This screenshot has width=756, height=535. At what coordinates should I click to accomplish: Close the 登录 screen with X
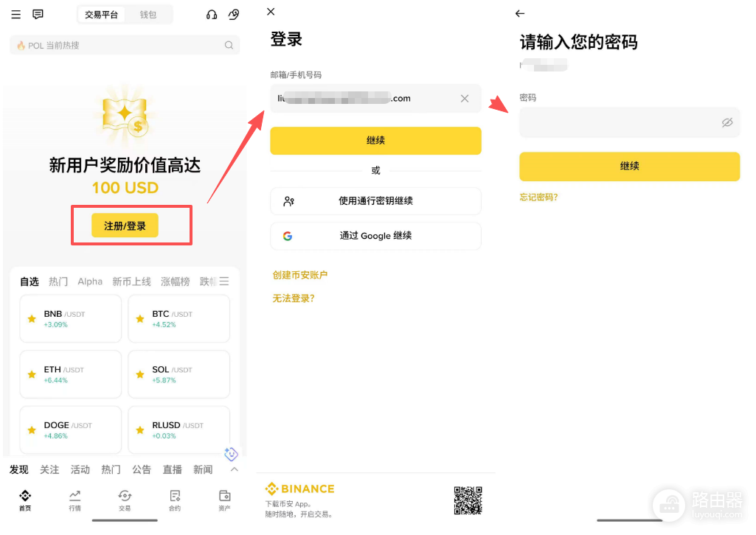tap(271, 12)
